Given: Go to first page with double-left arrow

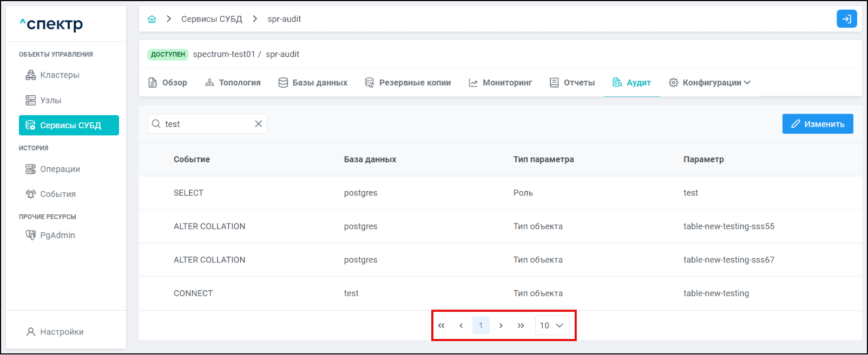Looking at the screenshot, I should point(441,325).
